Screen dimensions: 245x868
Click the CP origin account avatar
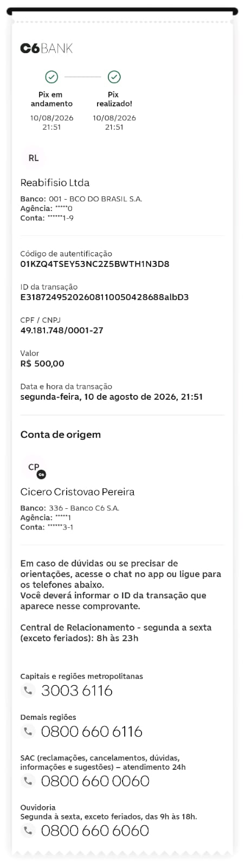35,468
